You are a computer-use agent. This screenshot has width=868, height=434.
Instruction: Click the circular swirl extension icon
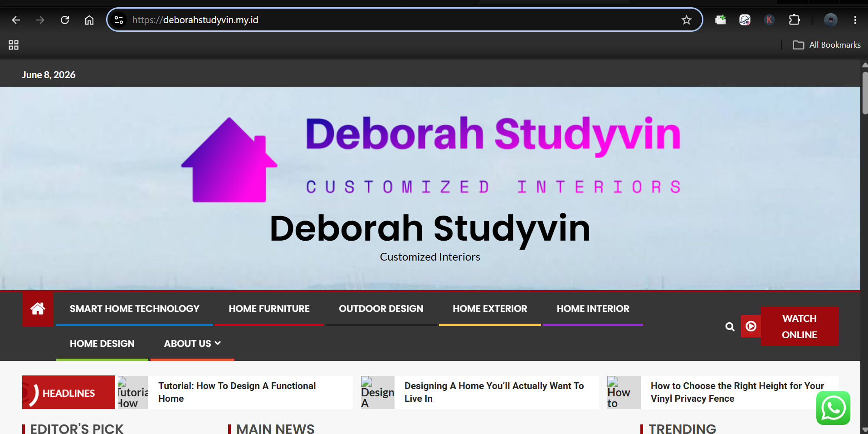[745, 20]
